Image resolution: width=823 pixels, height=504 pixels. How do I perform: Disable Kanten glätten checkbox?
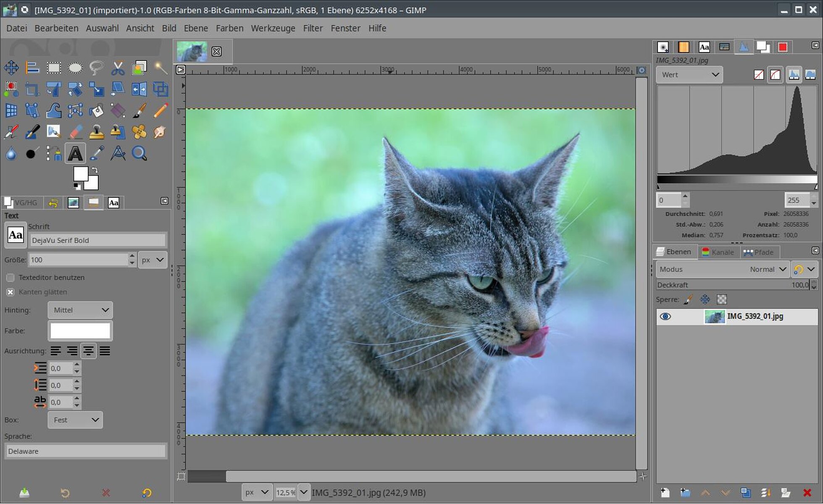tap(11, 292)
